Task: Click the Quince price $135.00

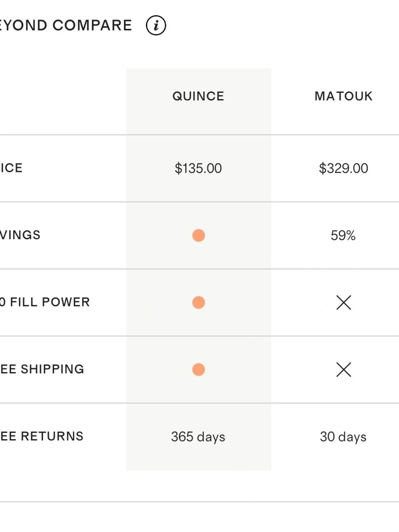Action: click(198, 168)
